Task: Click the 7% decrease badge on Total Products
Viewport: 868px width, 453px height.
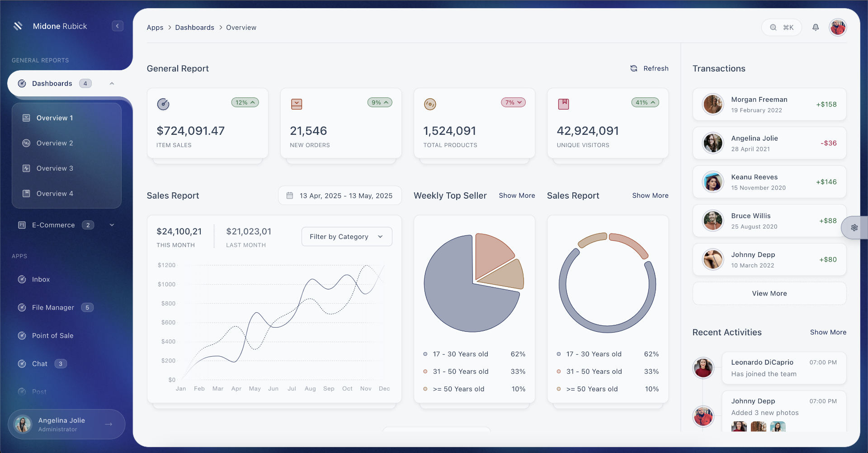Action: (x=513, y=102)
